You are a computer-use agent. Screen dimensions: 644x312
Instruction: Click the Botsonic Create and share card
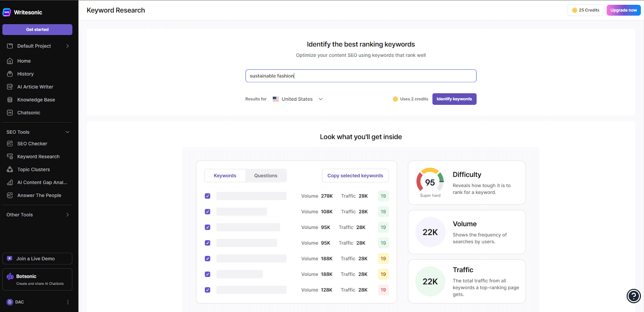(x=37, y=280)
